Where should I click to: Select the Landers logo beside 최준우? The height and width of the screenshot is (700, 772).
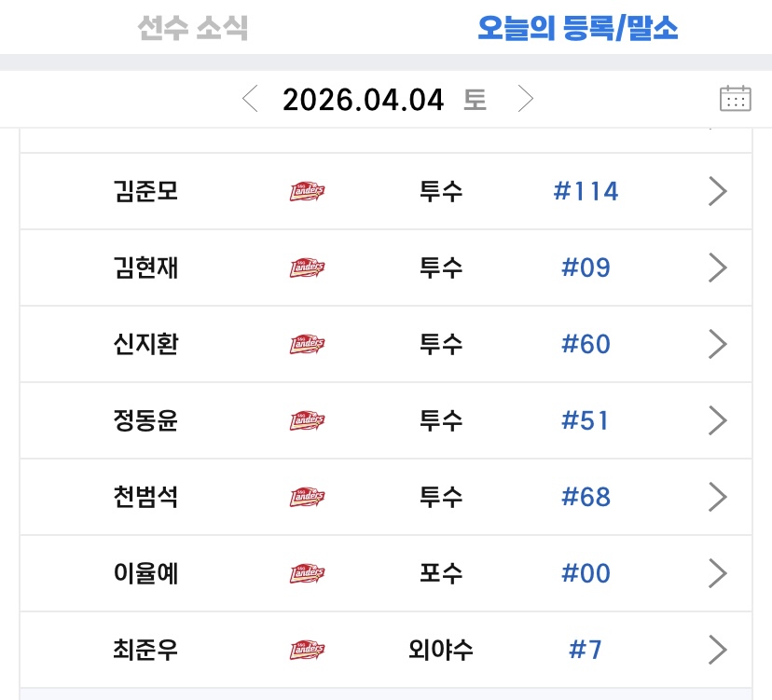click(x=307, y=650)
